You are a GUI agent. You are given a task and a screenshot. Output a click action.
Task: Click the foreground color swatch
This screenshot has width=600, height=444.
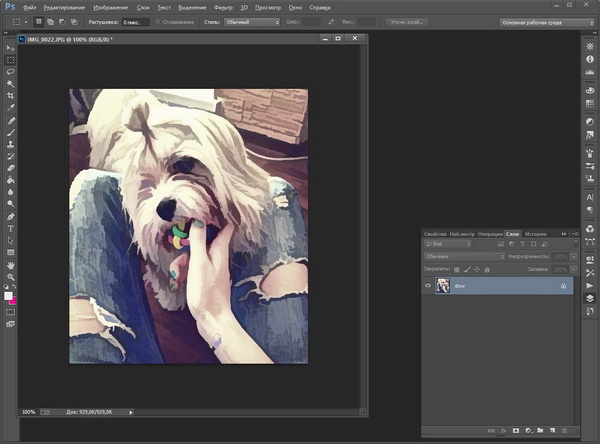pyautogui.click(x=9, y=296)
